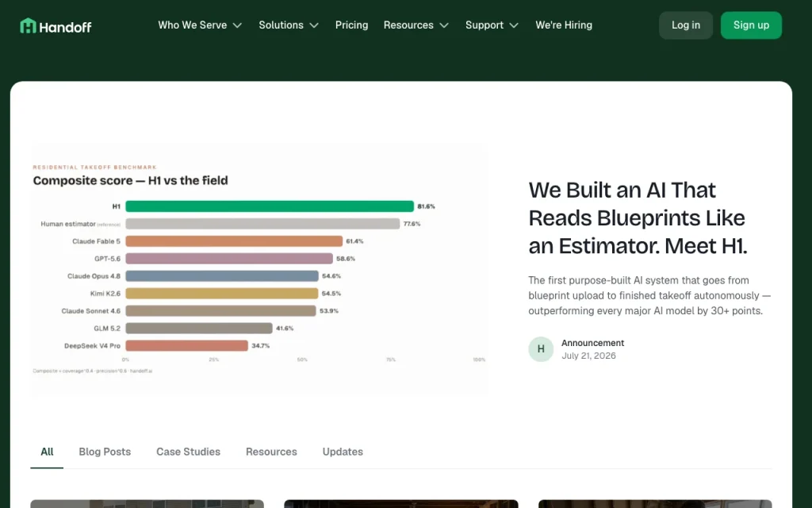Open the Pricing page

351,25
